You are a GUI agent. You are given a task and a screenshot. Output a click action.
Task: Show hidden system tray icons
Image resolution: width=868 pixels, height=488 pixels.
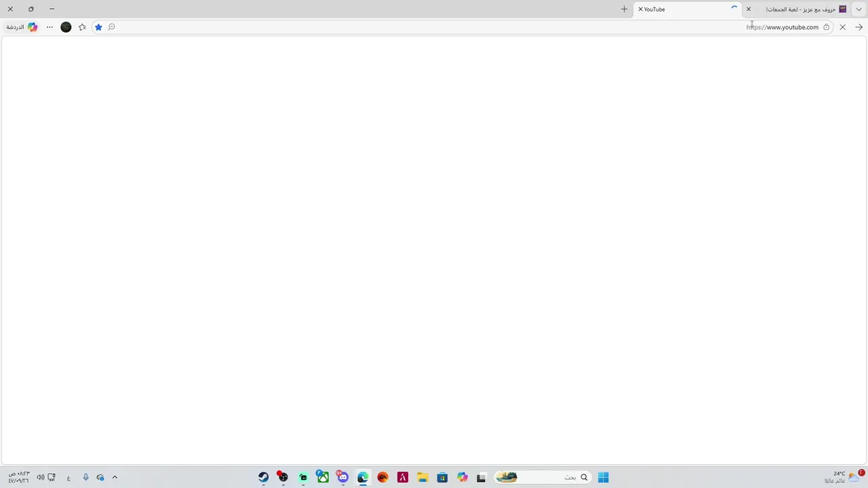[115, 477]
